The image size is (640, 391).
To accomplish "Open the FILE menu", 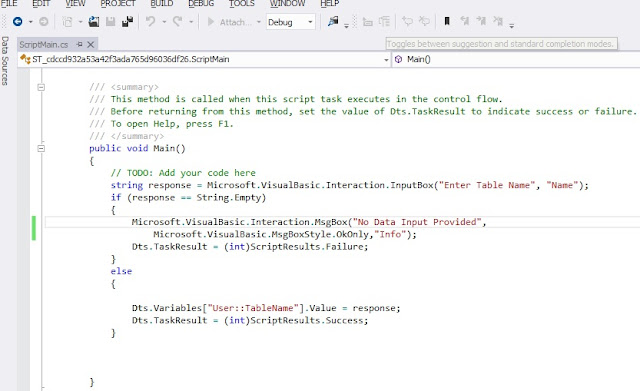I will (x=9, y=4).
